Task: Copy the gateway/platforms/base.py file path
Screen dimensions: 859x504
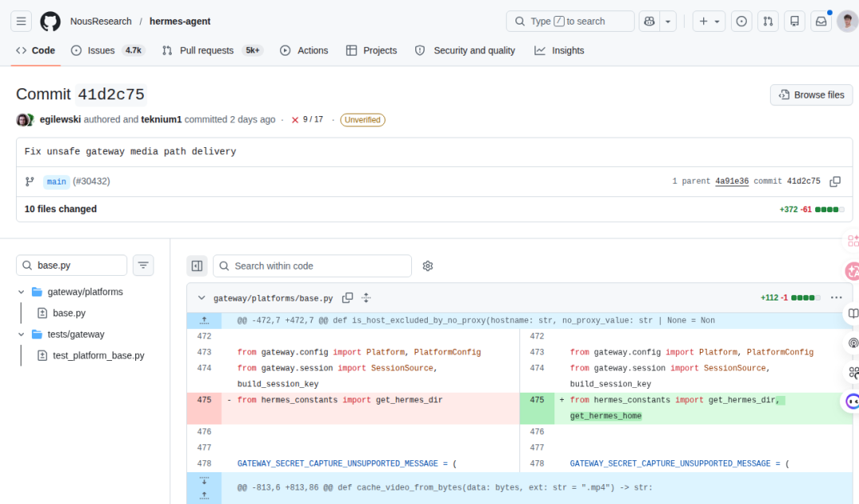Action: pos(348,298)
